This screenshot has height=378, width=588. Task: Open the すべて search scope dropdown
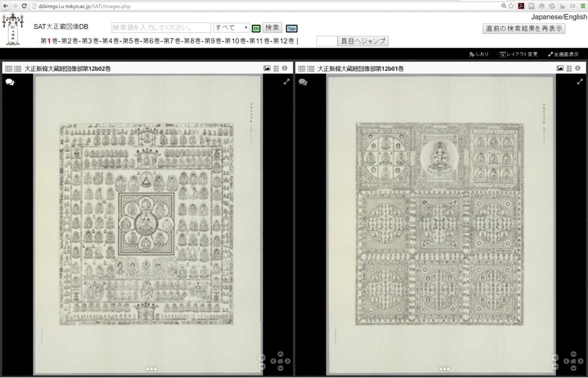[x=231, y=28]
